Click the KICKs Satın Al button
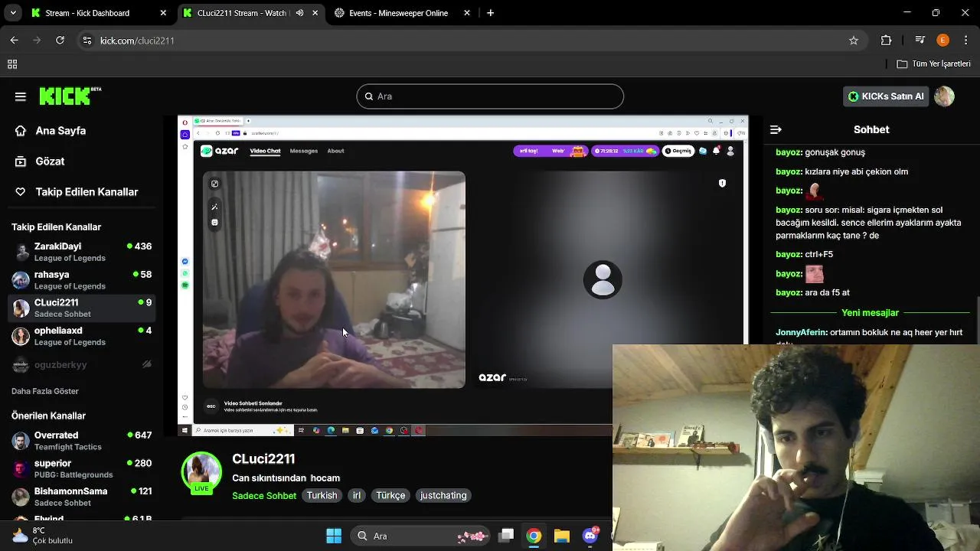The height and width of the screenshot is (551, 980). [886, 96]
